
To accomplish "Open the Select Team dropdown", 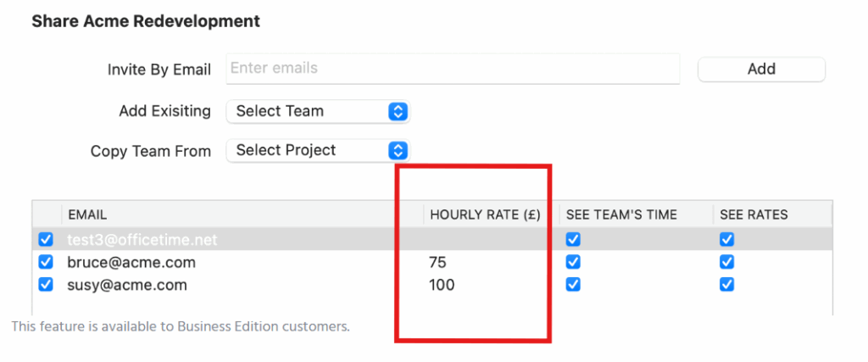I will (318, 111).
